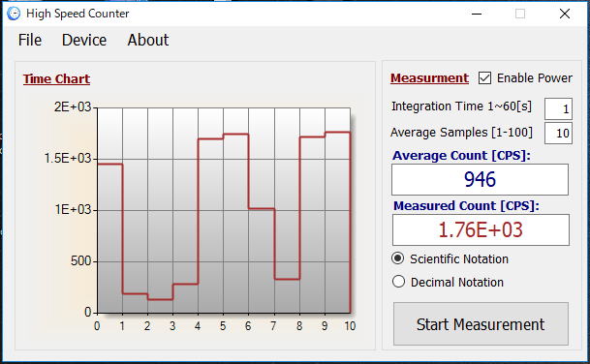Click the 2E+03 y-axis label
The image size is (590, 364).
[x=73, y=107]
